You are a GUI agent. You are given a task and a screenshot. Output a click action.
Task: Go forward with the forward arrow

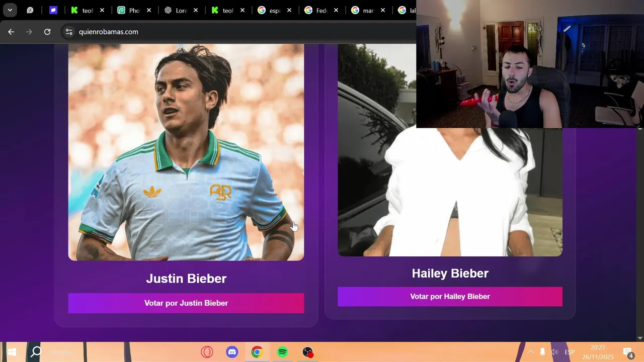click(x=29, y=32)
